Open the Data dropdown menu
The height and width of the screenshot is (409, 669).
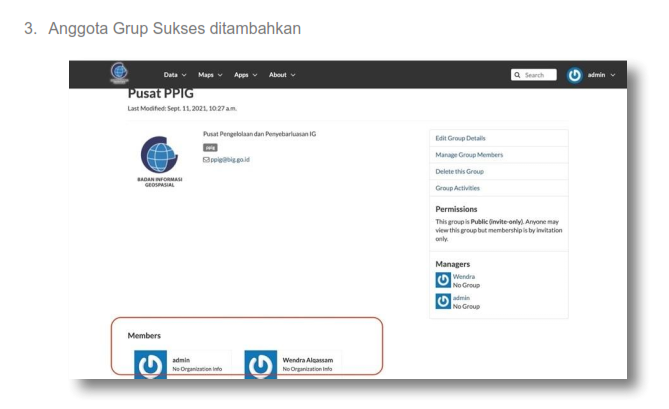[176, 75]
